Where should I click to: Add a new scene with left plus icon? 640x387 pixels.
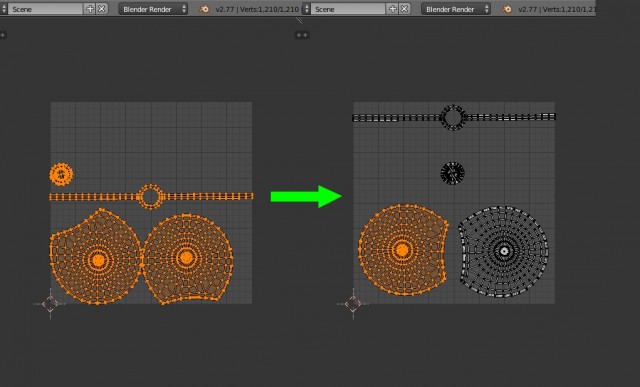coord(90,9)
